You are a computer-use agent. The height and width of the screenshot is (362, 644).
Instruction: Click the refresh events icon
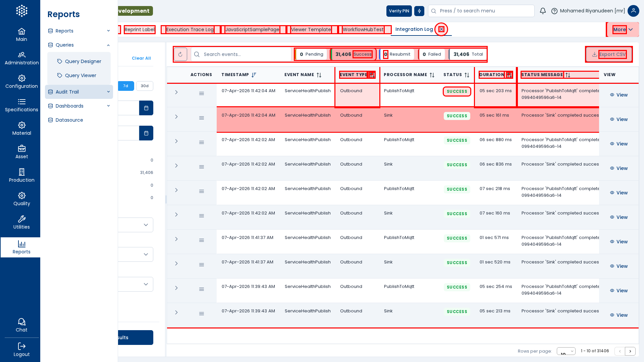pyautogui.click(x=180, y=54)
